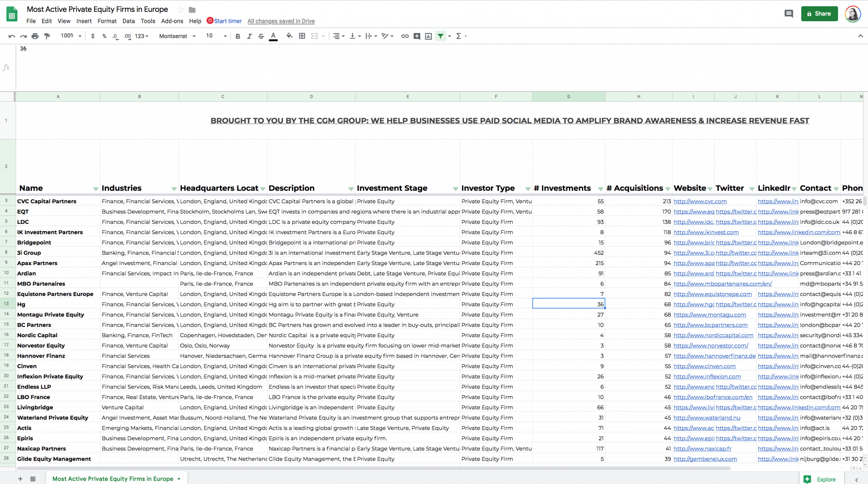Click the formula bar input

click(441, 67)
